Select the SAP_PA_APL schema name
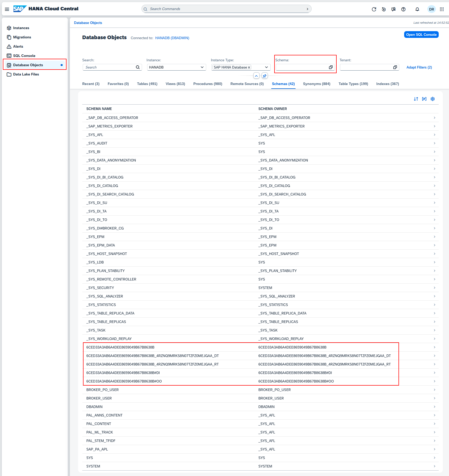449x476 pixels. pos(97,449)
